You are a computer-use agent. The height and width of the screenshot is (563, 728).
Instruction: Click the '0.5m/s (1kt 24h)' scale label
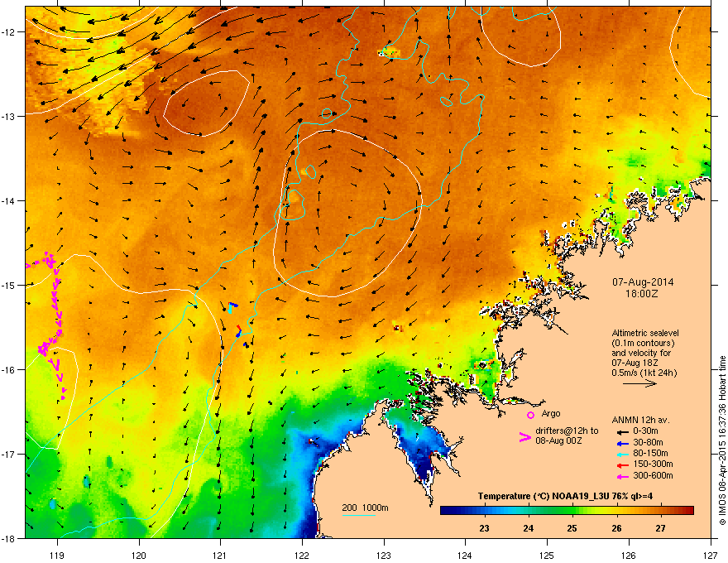(644, 373)
